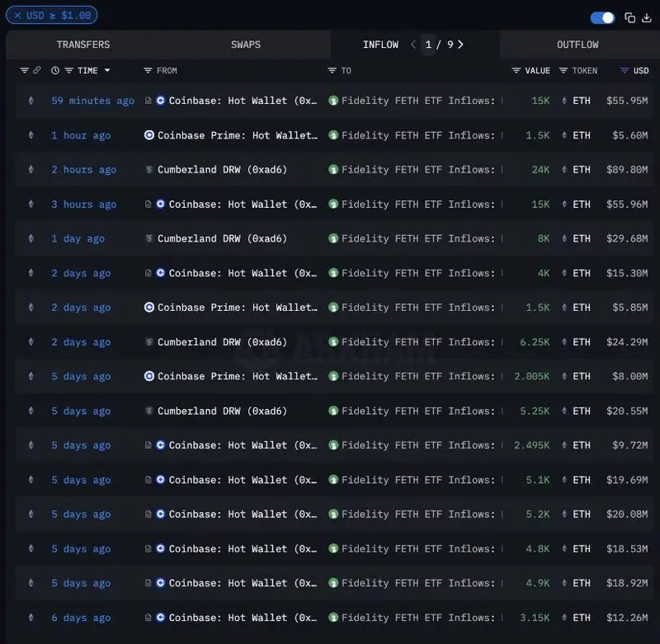
Task: Select the 6.25K value cell
Action: click(535, 342)
